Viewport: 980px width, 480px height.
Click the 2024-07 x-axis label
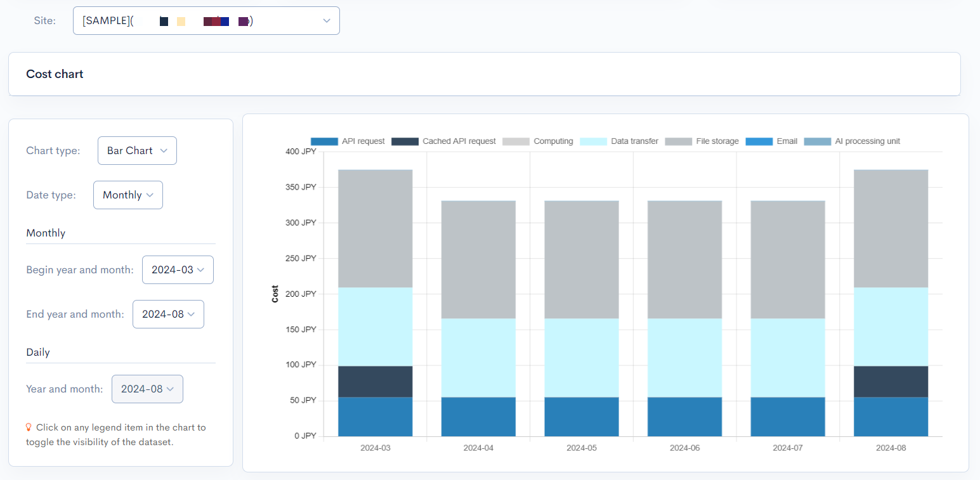coord(788,448)
